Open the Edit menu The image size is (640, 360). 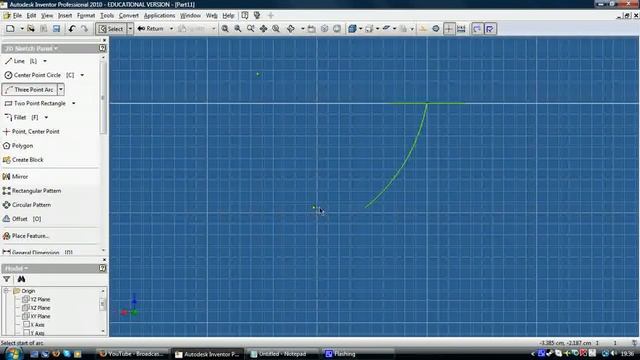click(x=31, y=16)
